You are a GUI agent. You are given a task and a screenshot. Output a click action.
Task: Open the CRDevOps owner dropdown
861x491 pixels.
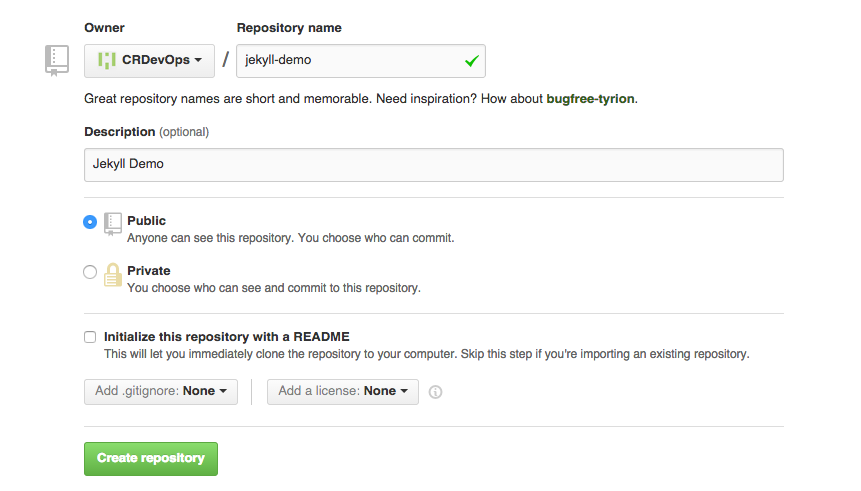[x=149, y=61]
